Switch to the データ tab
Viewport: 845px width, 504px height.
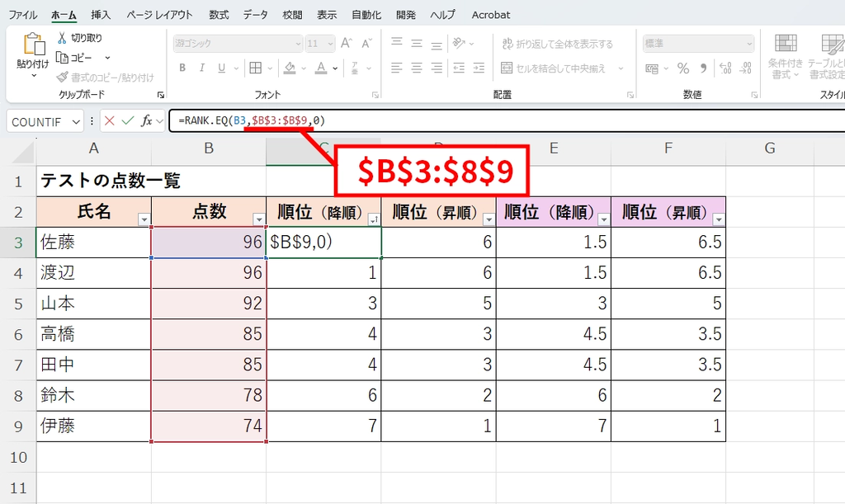tap(255, 15)
